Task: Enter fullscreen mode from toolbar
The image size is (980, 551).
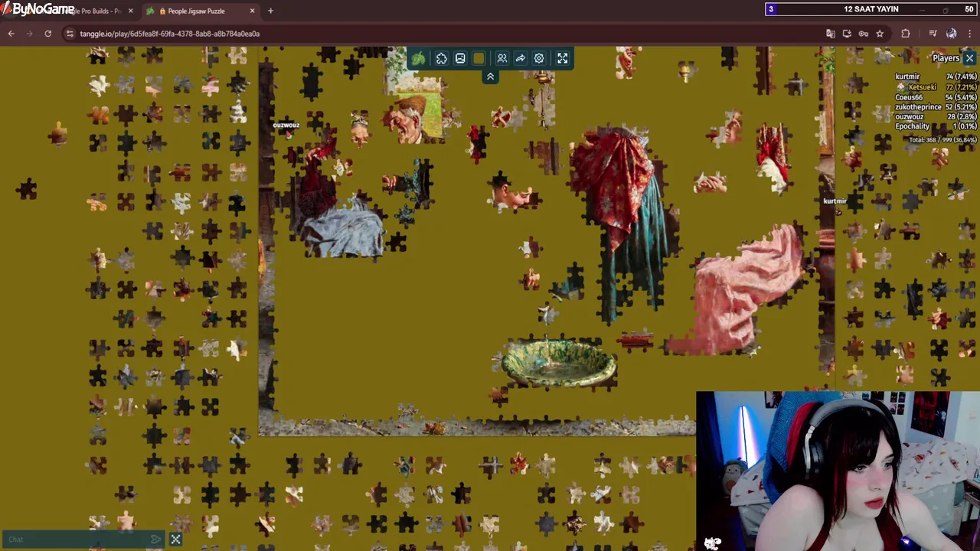Action: click(x=563, y=58)
